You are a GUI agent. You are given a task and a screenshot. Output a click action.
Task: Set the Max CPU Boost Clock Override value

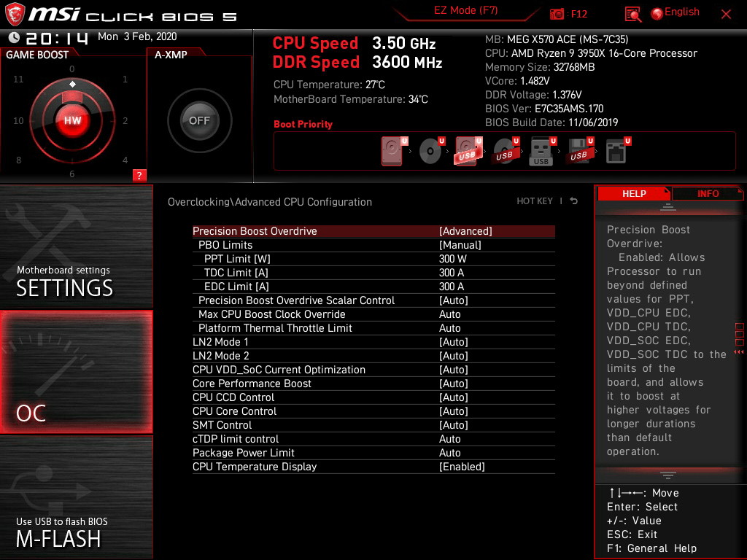[x=373, y=314]
